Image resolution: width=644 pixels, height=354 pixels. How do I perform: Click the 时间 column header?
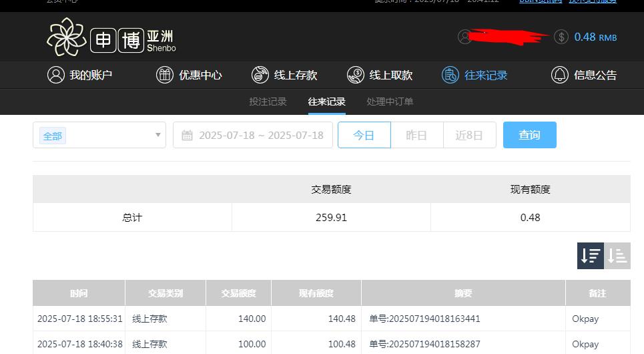(79, 293)
